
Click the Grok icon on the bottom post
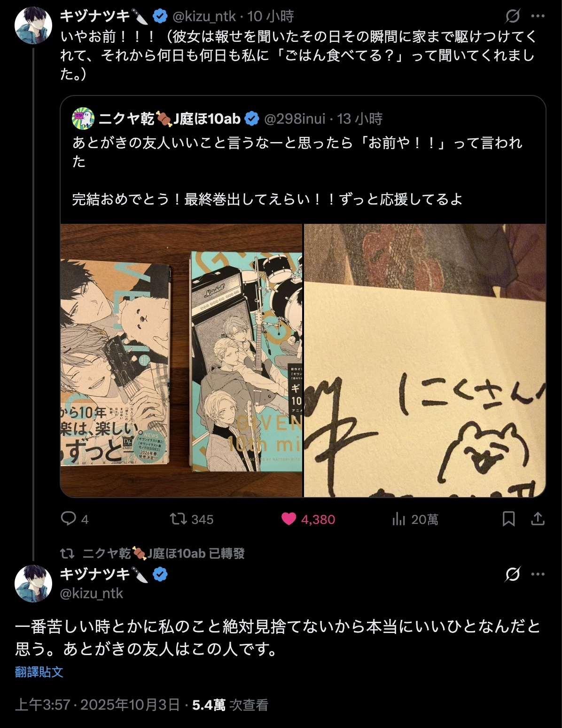coord(512,574)
